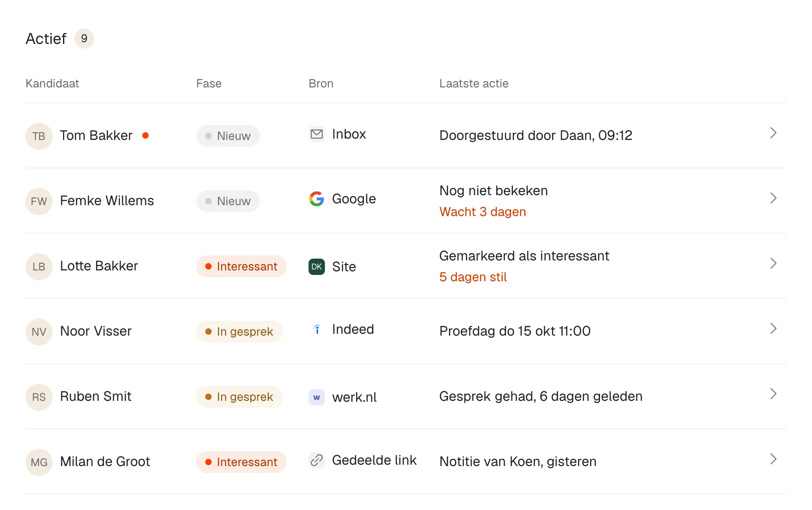Click the count badge 9 beside Actief
812x510 pixels.
[x=84, y=38]
